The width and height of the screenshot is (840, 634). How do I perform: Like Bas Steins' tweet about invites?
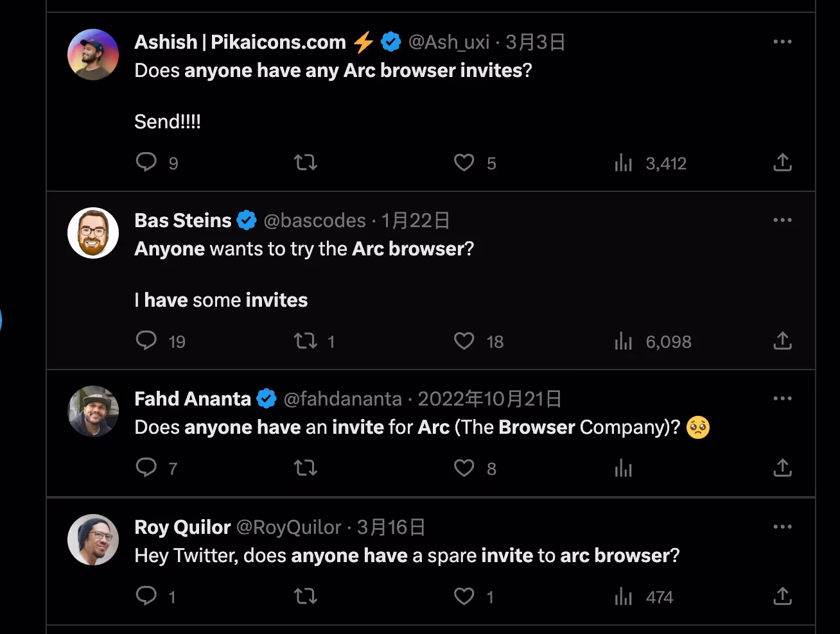(464, 341)
